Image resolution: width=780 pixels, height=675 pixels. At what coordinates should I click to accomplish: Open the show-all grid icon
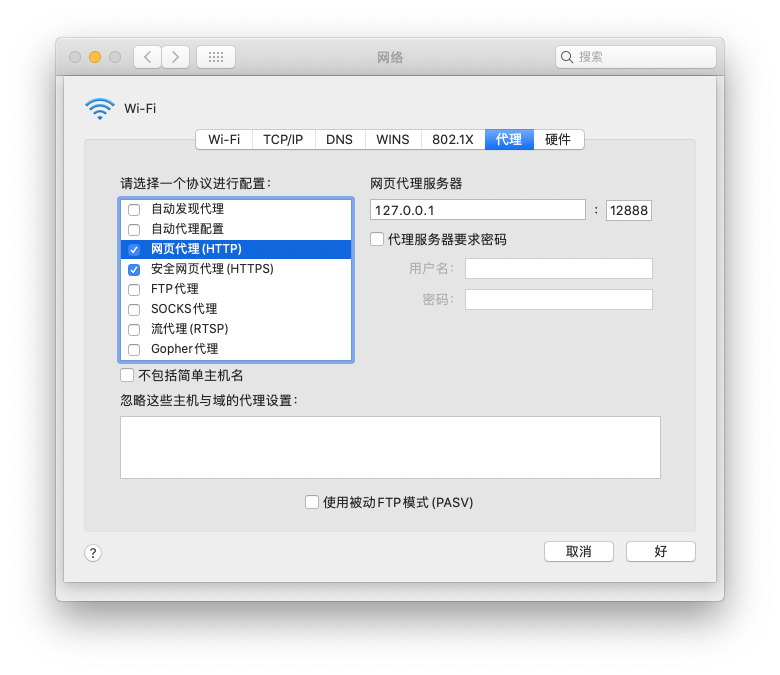click(216, 57)
